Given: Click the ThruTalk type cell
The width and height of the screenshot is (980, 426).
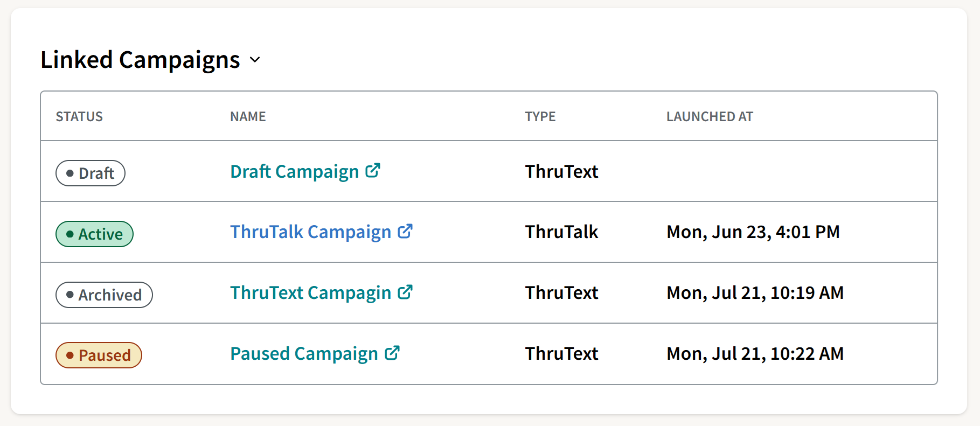Looking at the screenshot, I should coord(561,232).
